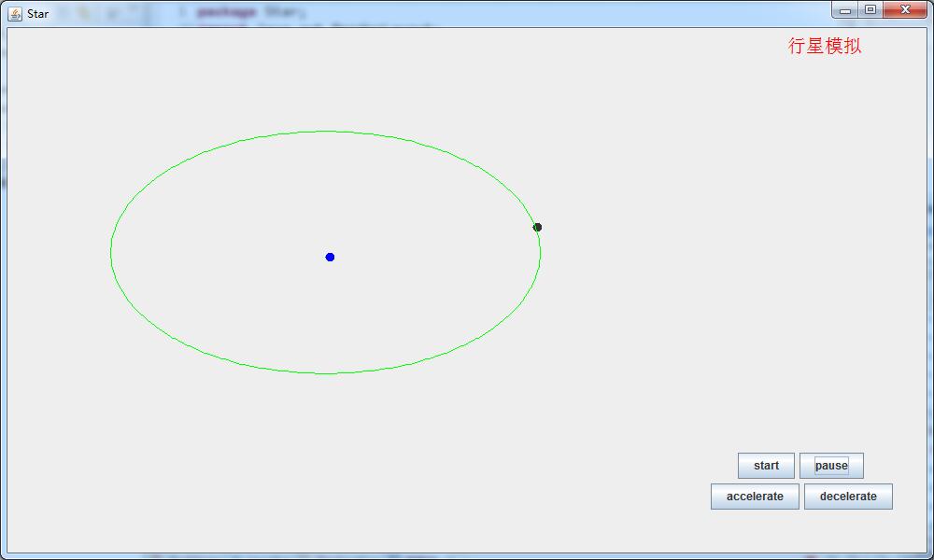
Task: Click the Java icon in title bar
Action: [x=15, y=13]
